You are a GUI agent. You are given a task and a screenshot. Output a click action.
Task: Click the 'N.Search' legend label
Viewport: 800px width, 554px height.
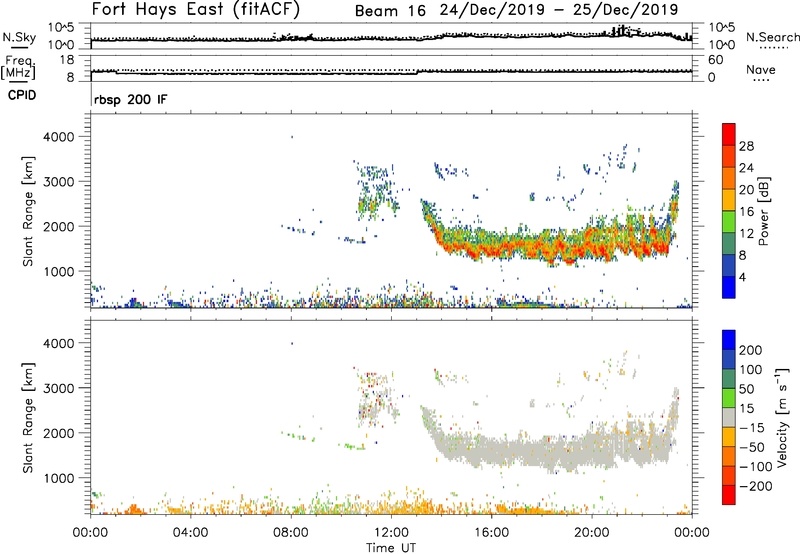pyautogui.click(x=772, y=37)
